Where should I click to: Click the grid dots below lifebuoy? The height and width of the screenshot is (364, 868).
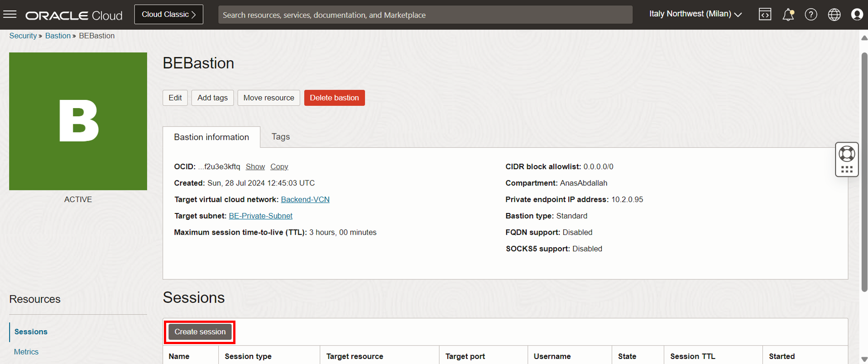pos(847,170)
